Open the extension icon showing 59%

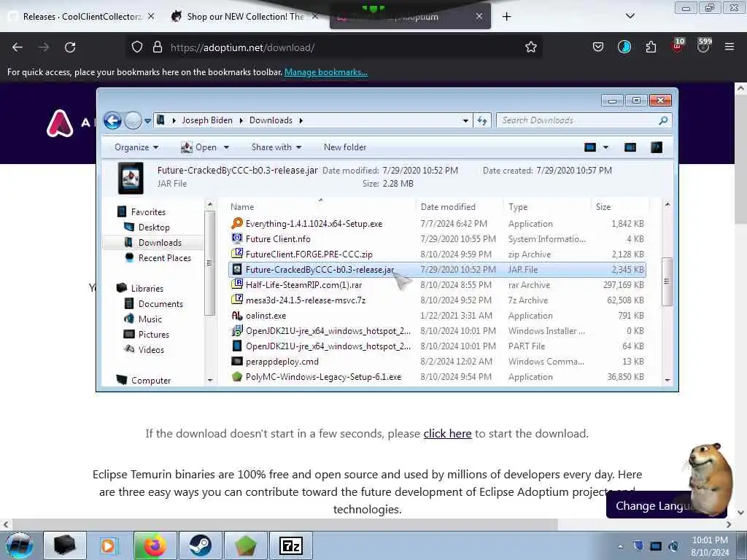click(704, 45)
